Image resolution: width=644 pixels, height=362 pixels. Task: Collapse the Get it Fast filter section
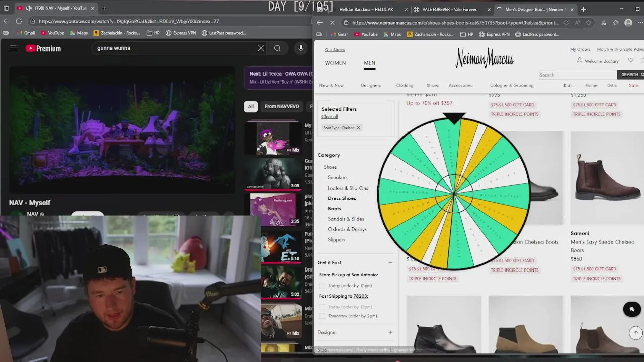(x=390, y=262)
